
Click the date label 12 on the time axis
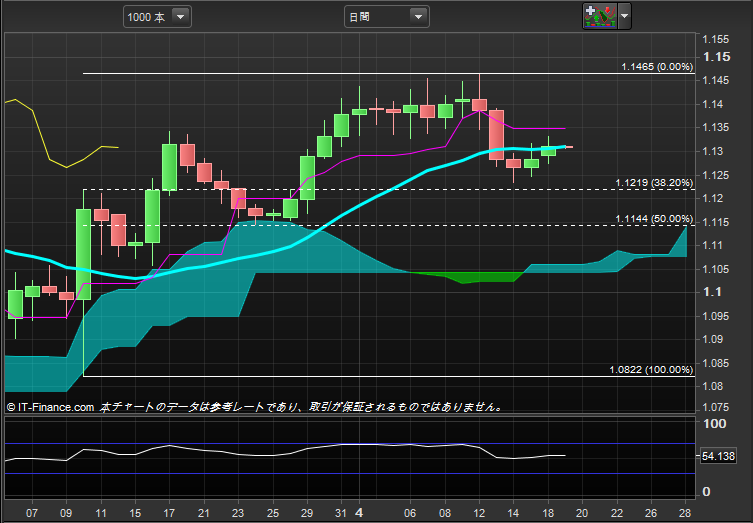click(x=479, y=513)
